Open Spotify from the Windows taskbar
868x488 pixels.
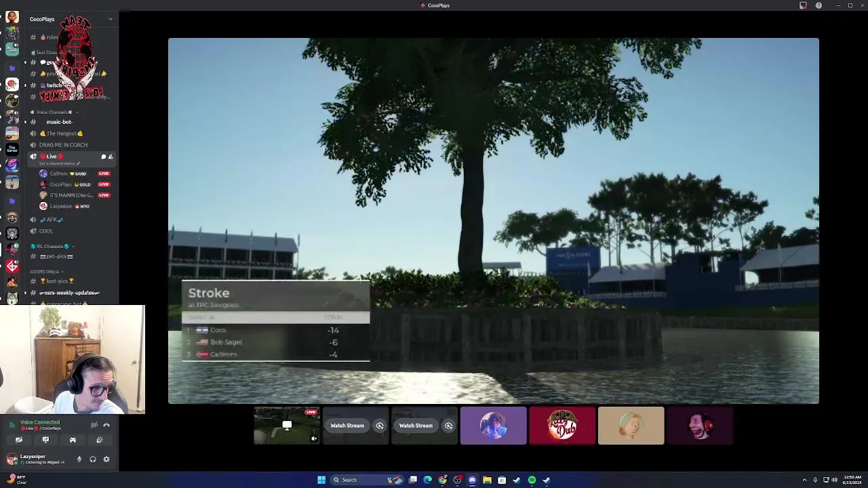[532, 480]
